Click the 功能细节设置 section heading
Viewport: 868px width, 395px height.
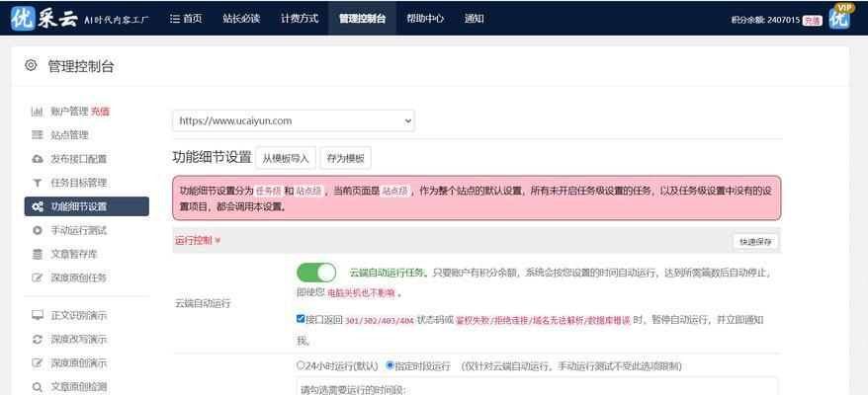(x=212, y=157)
